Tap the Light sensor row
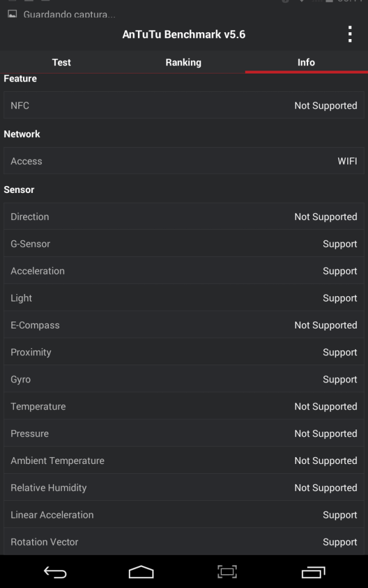The image size is (368, 588). pos(184,298)
